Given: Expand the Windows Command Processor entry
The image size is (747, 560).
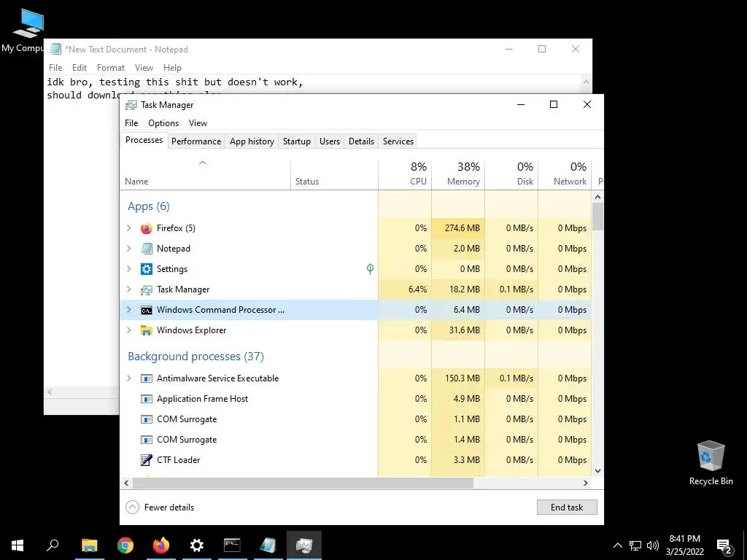Looking at the screenshot, I should [x=128, y=310].
